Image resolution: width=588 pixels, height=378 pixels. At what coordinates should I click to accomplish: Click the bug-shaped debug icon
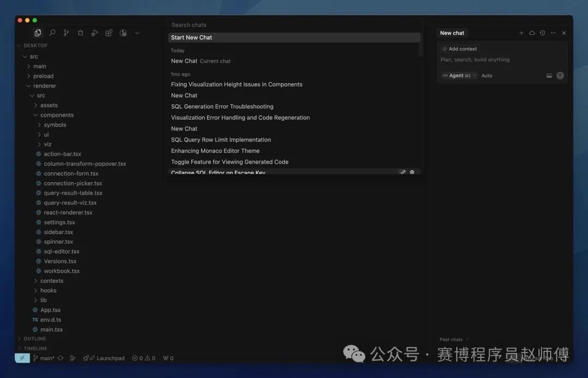81,33
